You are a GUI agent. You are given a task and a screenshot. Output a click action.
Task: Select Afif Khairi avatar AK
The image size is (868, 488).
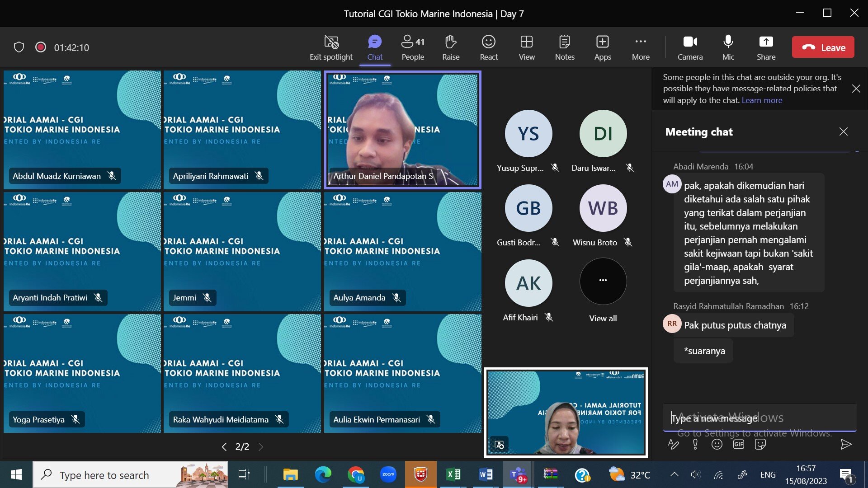(528, 283)
